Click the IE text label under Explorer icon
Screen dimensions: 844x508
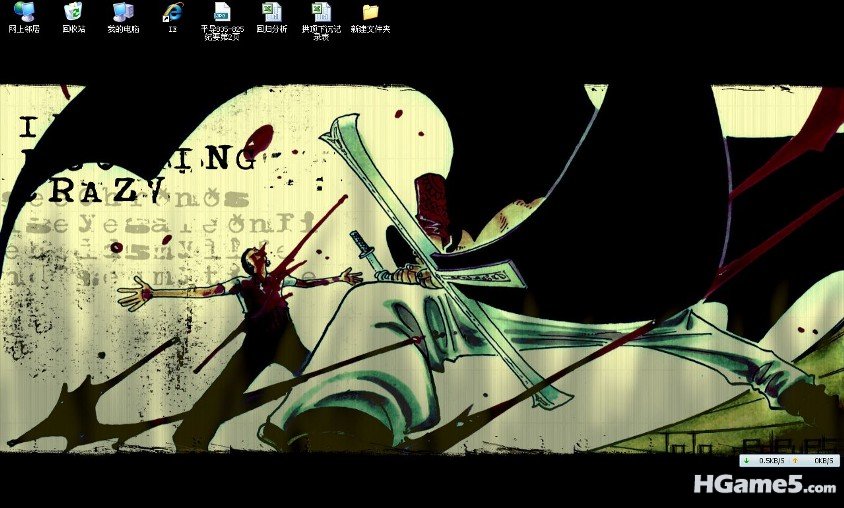point(173,29)
